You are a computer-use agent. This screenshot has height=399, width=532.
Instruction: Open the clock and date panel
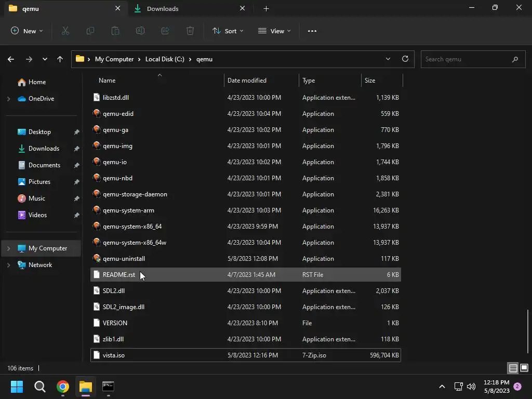[x=496, y=387]
